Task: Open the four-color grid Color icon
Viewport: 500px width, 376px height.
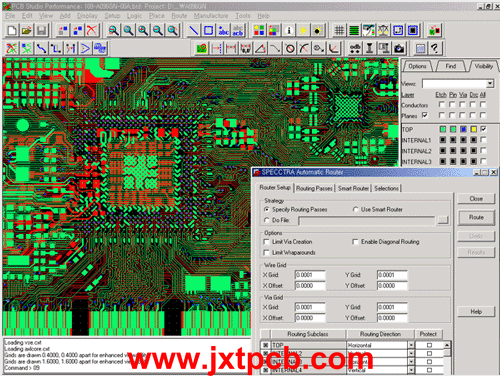Action: pos(259,30)
